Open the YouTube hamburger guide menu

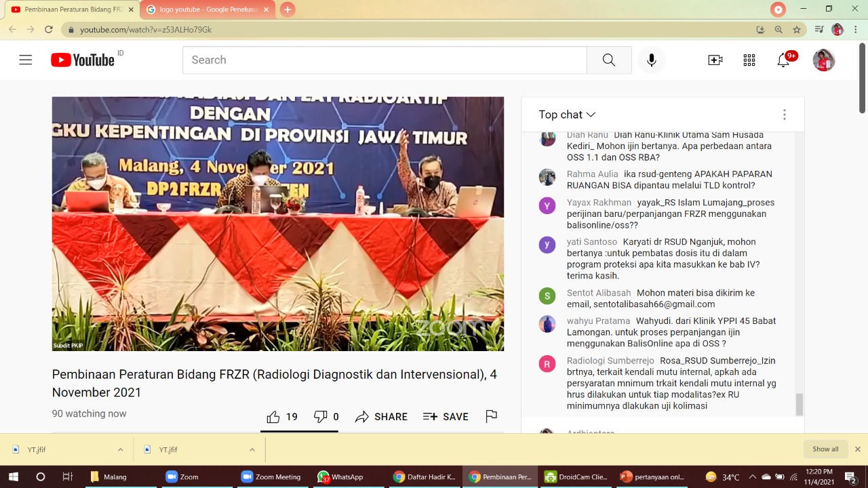point(26,60)
